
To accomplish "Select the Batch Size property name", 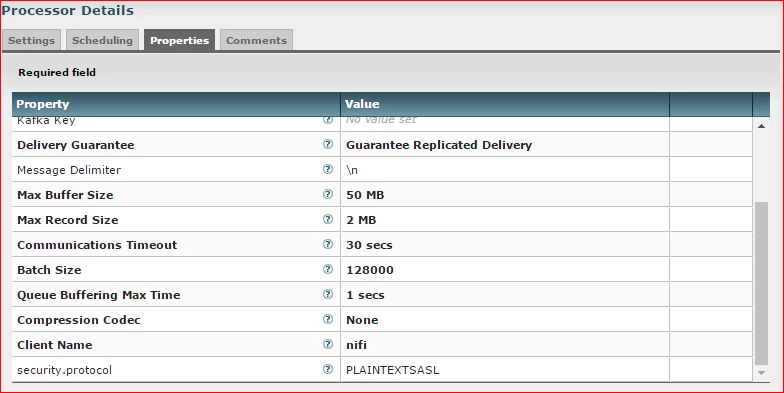I will pos(49,270).
